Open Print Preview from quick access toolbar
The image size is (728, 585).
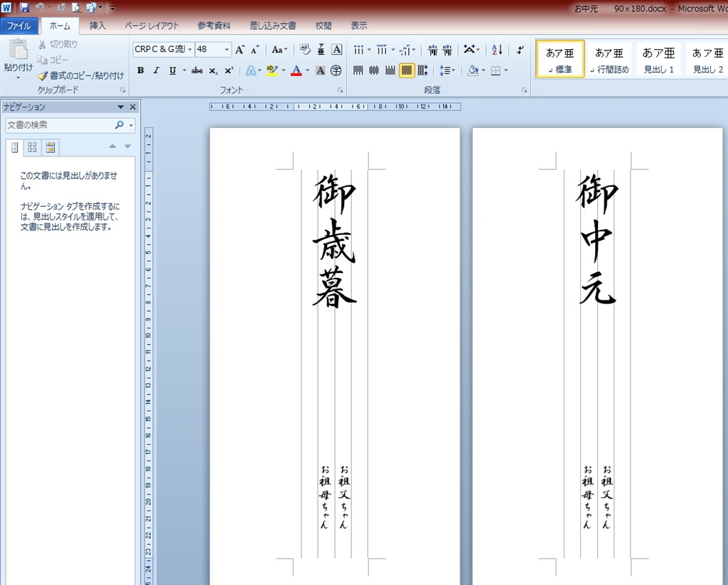coord(77,7)
